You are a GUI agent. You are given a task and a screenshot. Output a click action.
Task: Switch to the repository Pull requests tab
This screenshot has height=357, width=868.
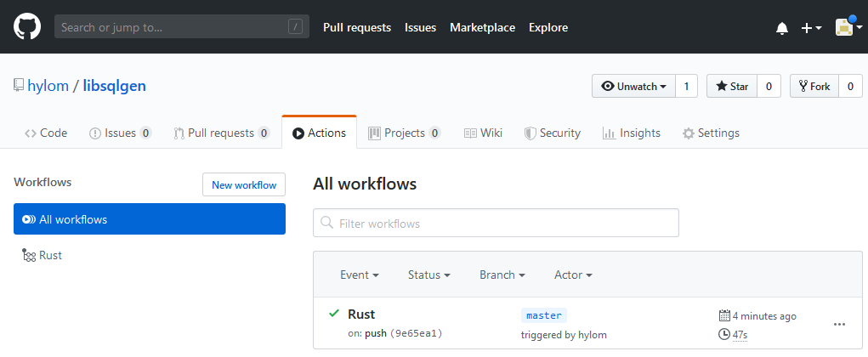point(221,133)
